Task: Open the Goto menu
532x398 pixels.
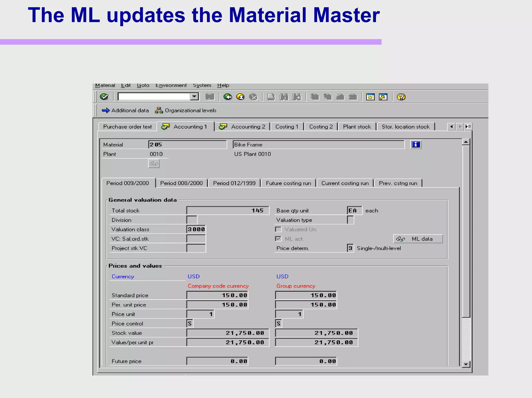Action: click(143, 85)
